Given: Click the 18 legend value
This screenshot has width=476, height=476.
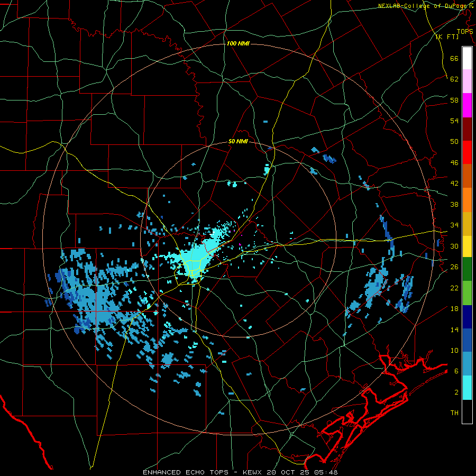Looking at the screenshot, I should tap(454, 309).
